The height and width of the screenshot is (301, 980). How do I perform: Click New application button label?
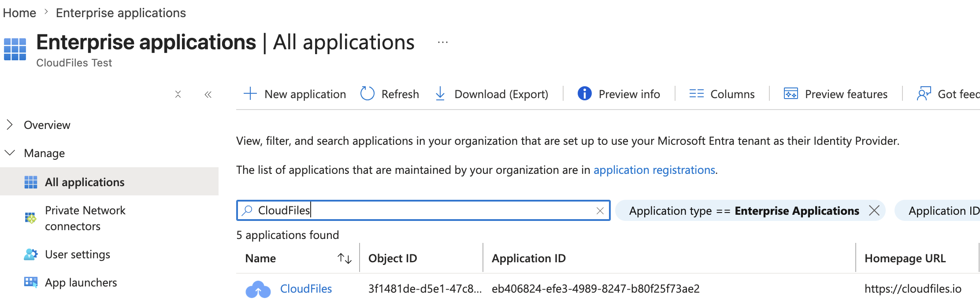305,94
